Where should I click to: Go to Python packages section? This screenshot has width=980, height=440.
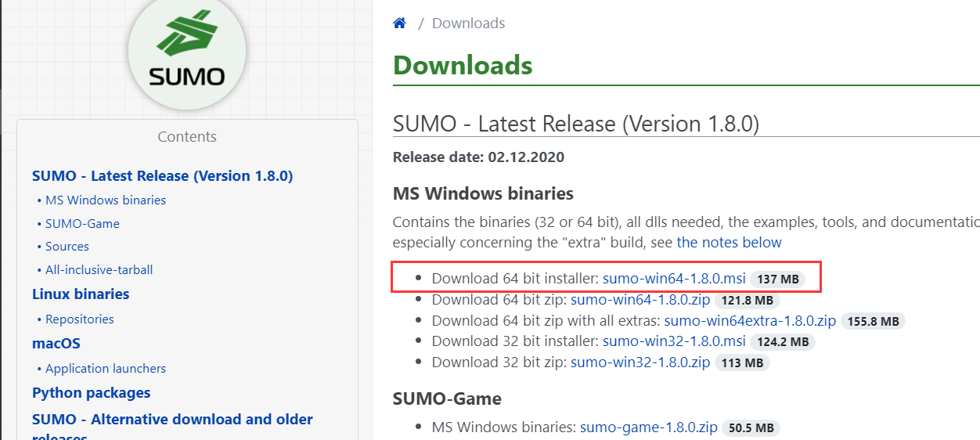coord(92,393)
